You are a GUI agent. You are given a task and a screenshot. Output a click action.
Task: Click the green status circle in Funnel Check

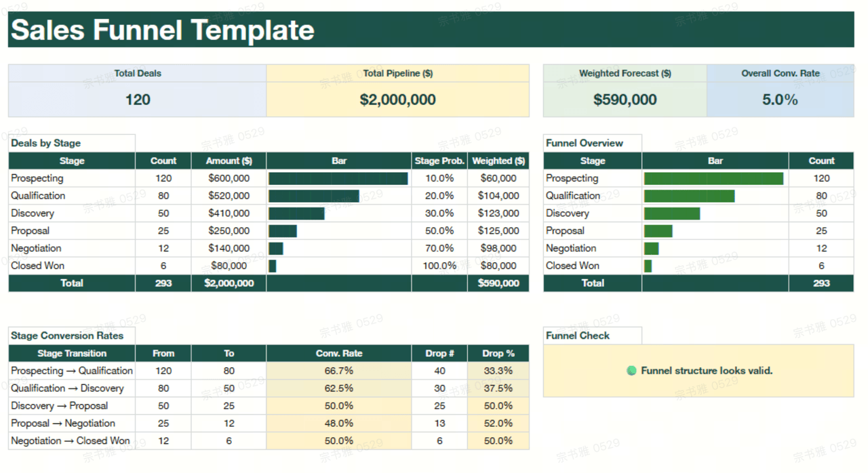631,371
